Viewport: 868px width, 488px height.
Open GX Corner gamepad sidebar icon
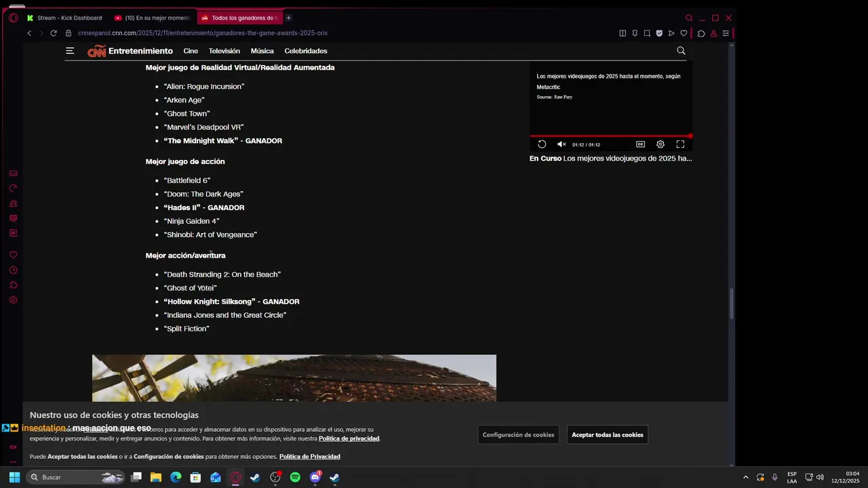coord(13,174)
